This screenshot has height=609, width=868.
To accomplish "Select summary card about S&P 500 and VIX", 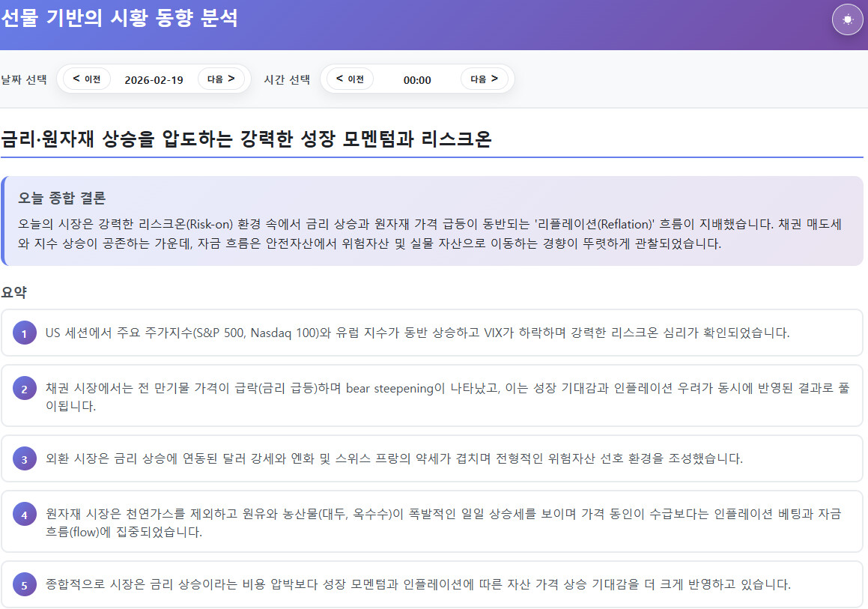I will [x=432, y=333].
